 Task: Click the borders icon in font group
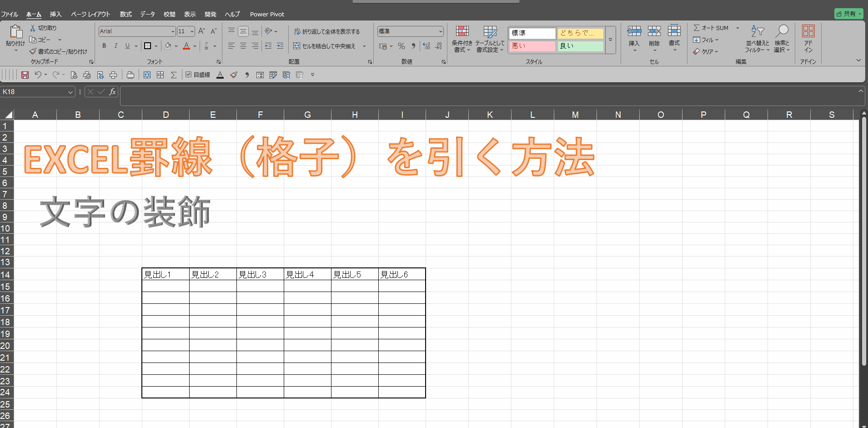147,46
